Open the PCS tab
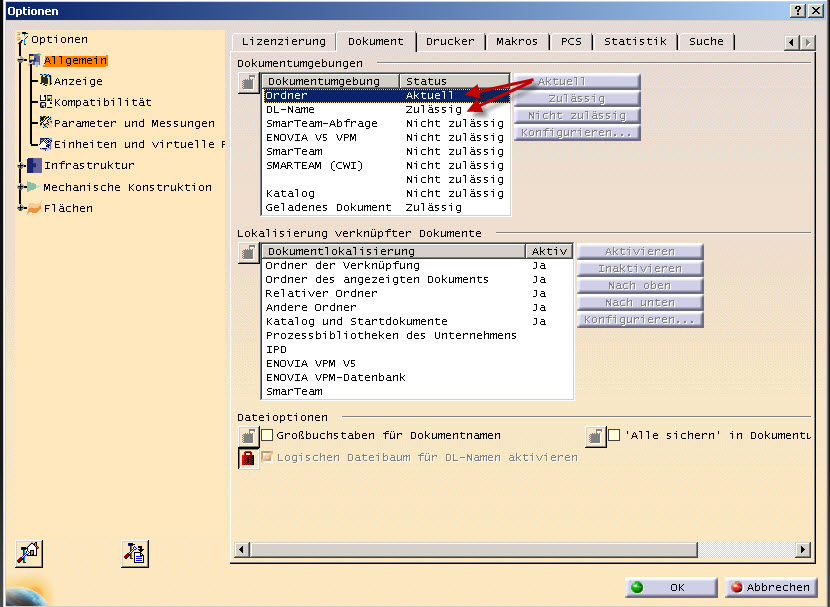The height and width of the screenshot is (607, 830). coord(571,41)
